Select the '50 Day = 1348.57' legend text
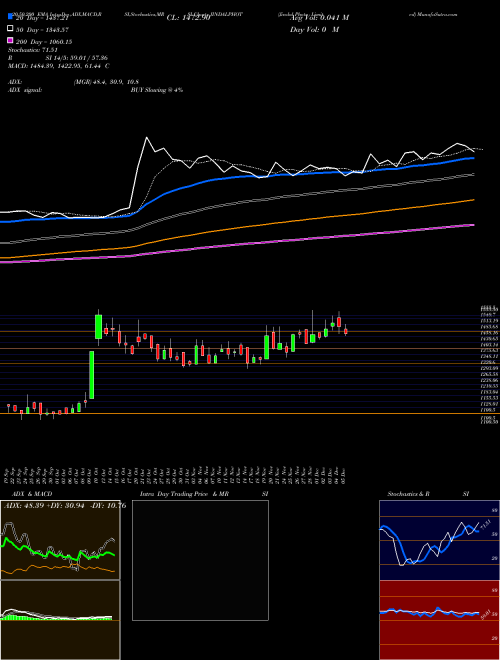 pyautogui.click(x=42, y=30)
